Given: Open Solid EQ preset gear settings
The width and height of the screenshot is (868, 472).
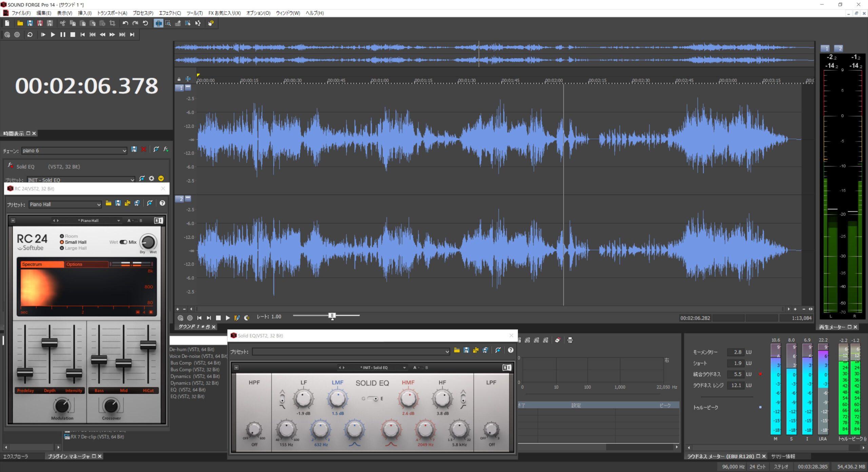Looking at the screenshot, I should (152, 178).
